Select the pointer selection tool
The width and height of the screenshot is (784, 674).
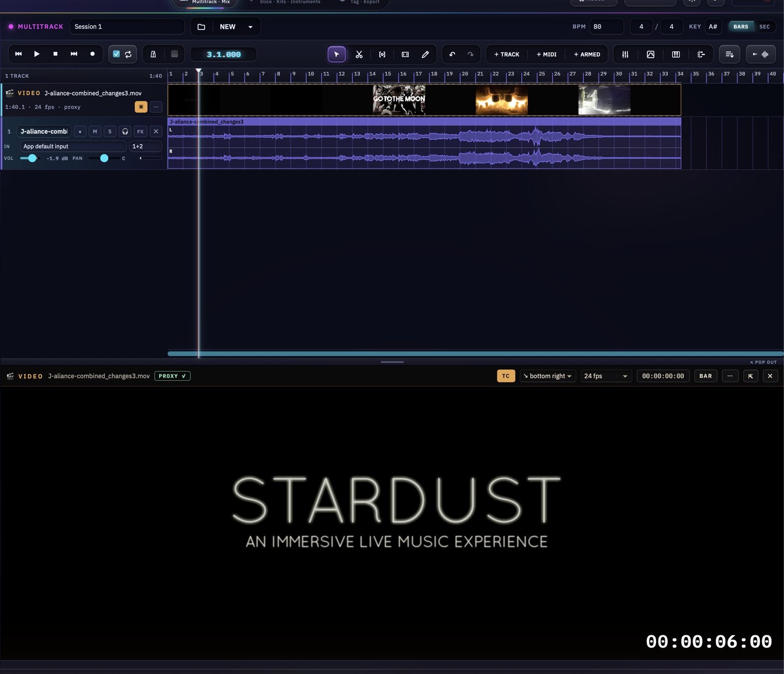(336, 54)
